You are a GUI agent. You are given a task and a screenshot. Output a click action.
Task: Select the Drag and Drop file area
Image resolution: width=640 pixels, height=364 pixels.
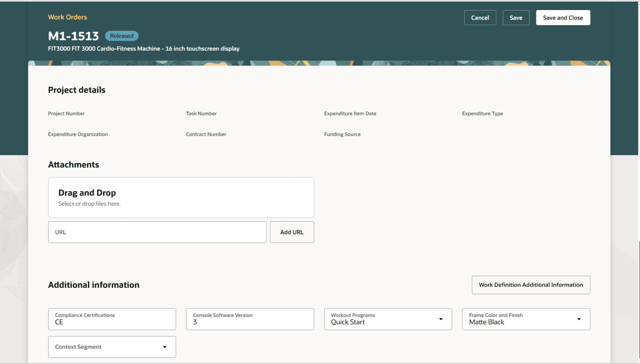pos(181,198)
